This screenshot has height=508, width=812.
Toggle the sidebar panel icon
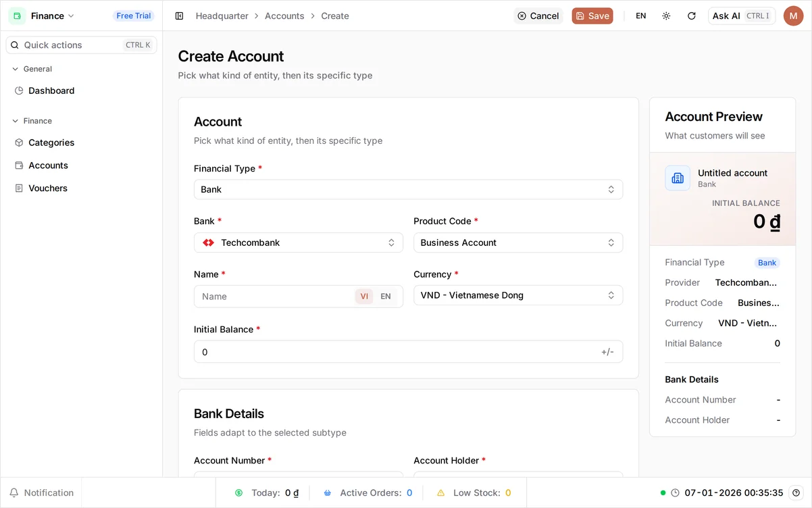pyautogui.click(x=179, y=16)
